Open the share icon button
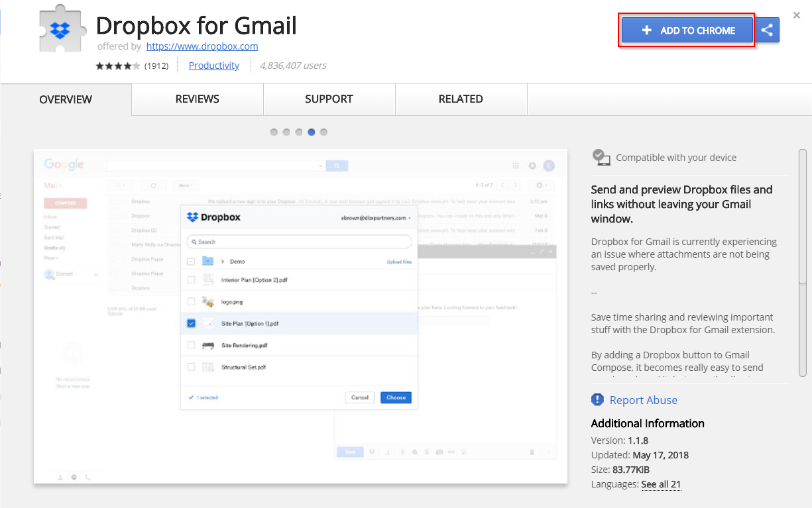812x508 pixels. 767,30
